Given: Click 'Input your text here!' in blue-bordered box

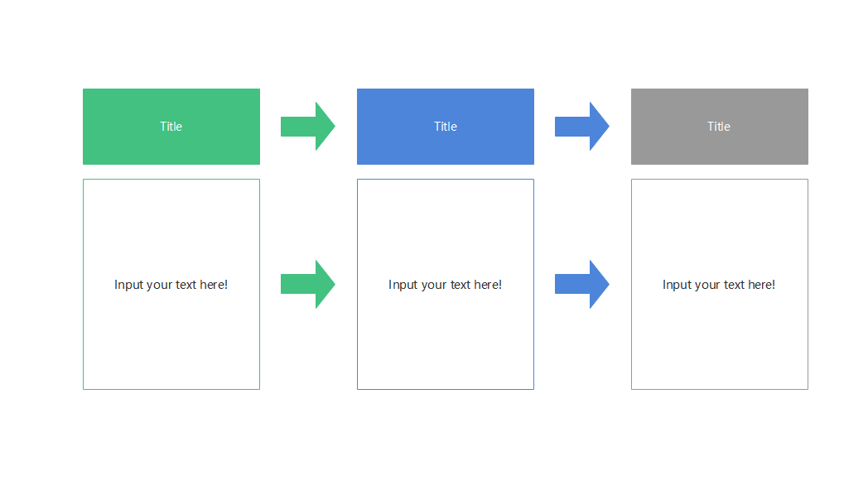Looking at the screenshot, I should (445, 285).
